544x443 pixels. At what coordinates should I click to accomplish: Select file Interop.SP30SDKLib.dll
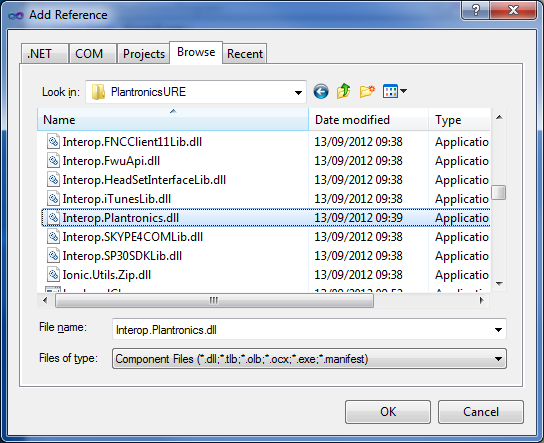(x=122, y=256)
